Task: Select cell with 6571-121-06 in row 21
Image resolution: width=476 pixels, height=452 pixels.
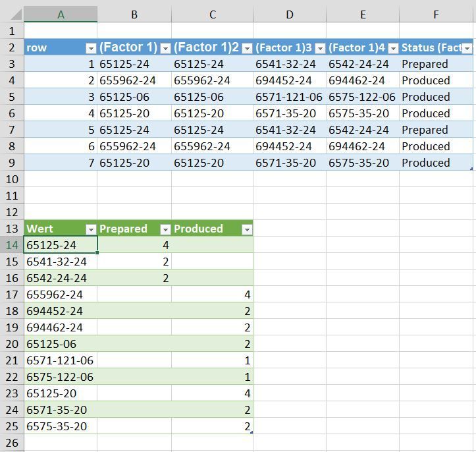Action: 61,360
